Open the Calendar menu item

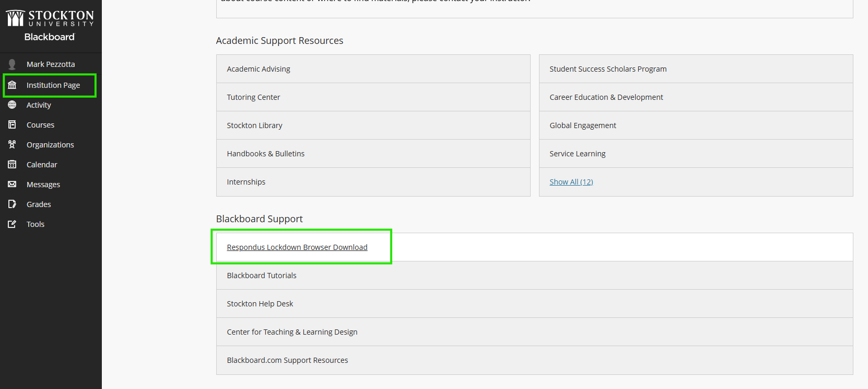(51, 165)
